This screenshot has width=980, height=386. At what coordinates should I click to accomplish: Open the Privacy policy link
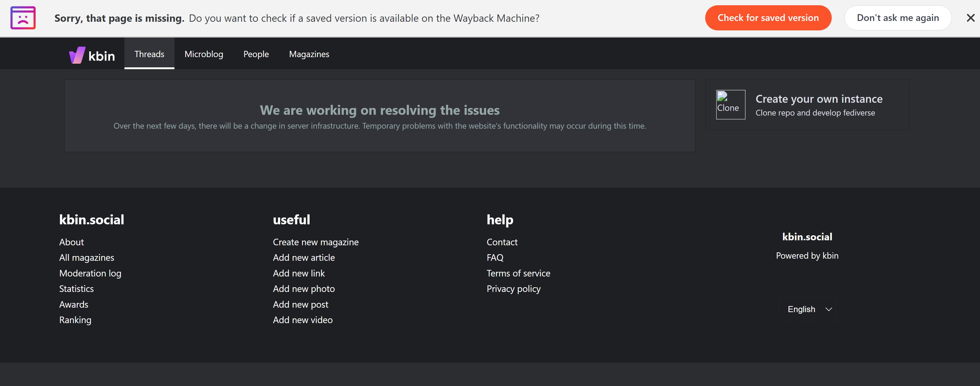(x=513, y=289)
